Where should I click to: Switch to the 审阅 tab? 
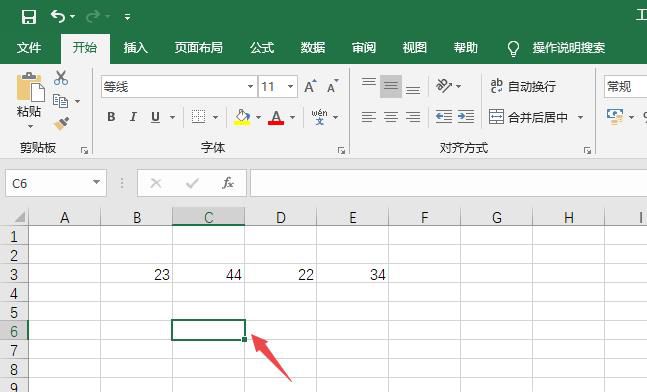(364, 48)
